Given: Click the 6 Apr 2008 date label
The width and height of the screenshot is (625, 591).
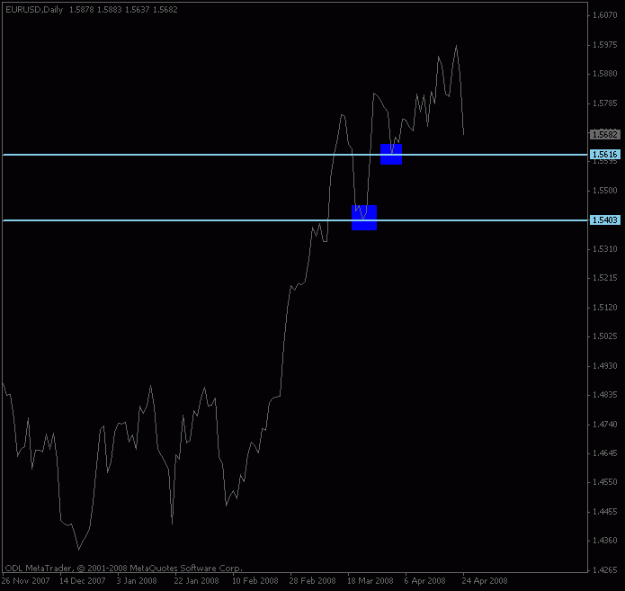Looking at the screenshot, I should (425, 581).
